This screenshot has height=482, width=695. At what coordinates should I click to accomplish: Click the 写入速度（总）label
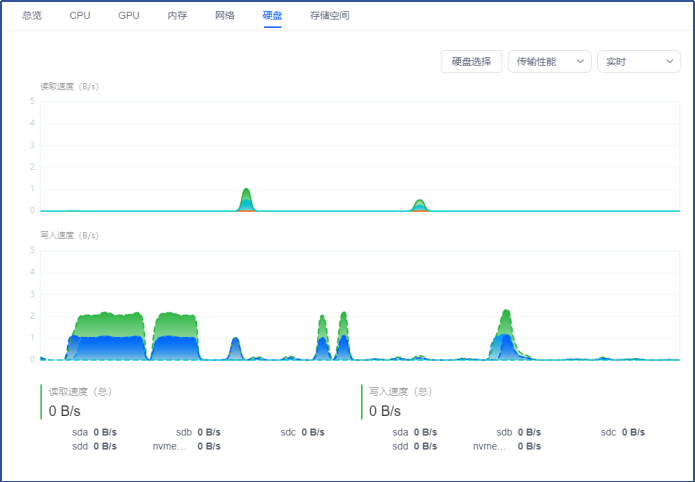[x=400, y=392]
